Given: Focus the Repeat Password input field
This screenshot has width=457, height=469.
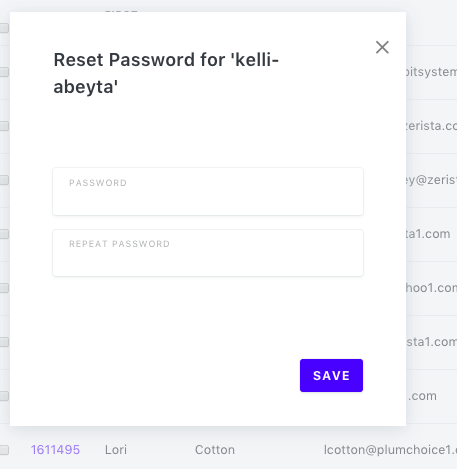Looking at the screenshot, I should click(208, 253).
